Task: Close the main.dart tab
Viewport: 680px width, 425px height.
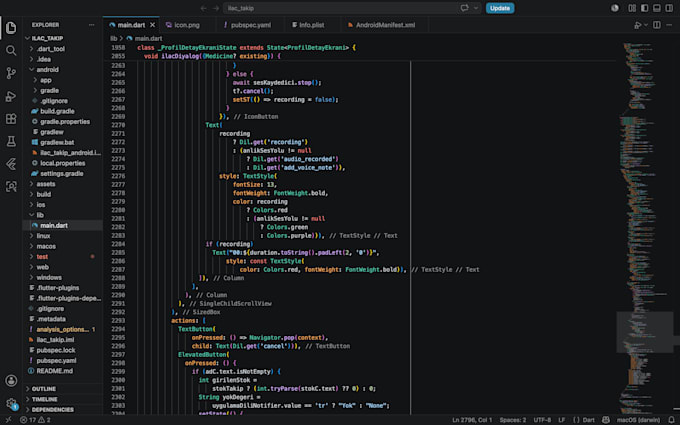Action: tap(153, 25)
